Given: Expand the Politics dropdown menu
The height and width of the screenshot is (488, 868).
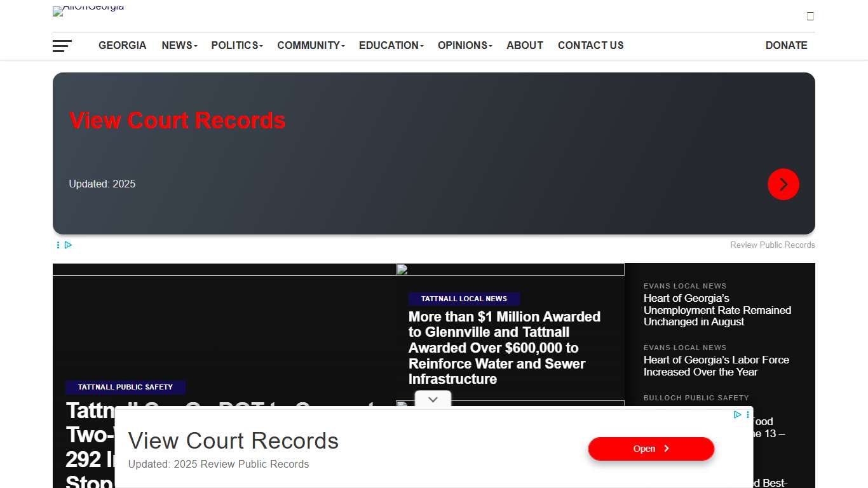Looking at the screenshot, I should pos(236,46).
